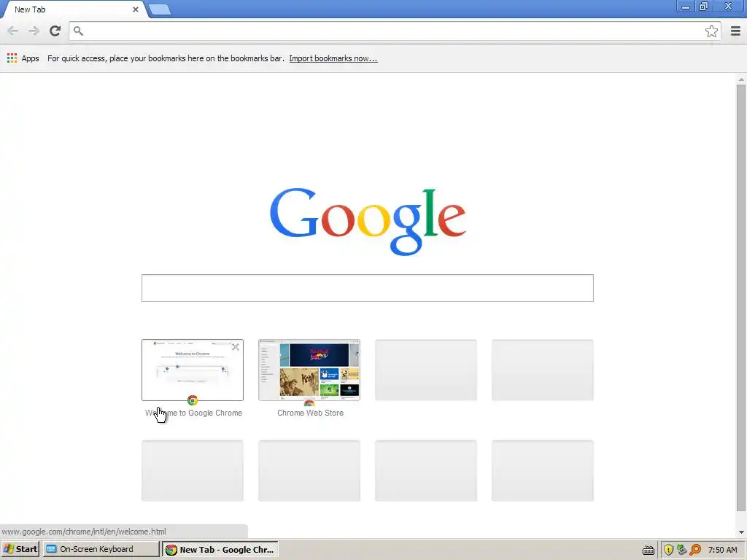Click the network connection tray icon

point(682,550)
